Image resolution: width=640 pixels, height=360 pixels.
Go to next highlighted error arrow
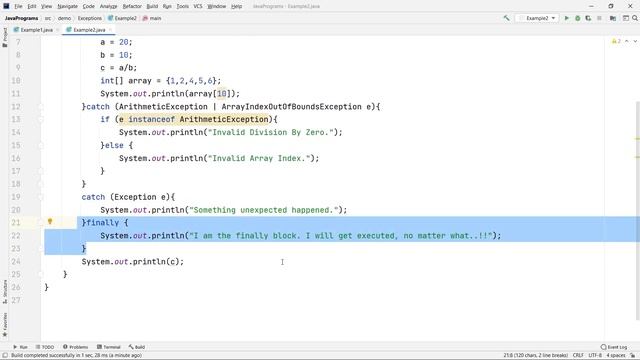tap(635, 41)
